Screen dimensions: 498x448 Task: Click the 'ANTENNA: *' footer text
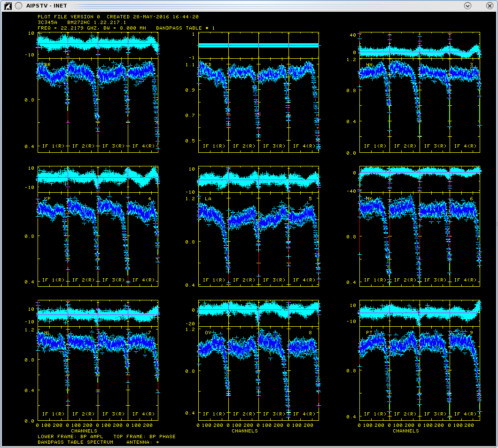[143, 442]
